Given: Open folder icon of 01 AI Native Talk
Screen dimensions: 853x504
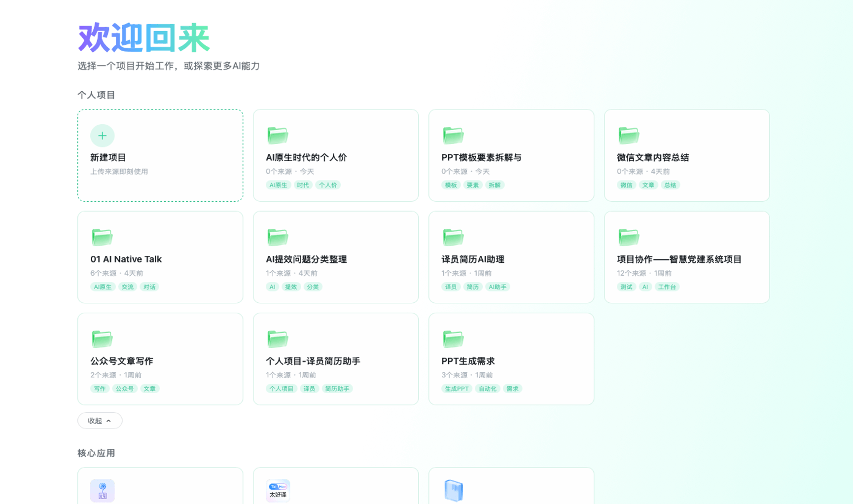Looking at the screenshot, I should tap(102, 237).
